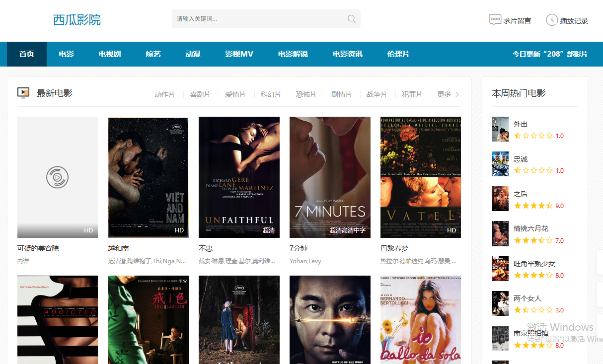This screenshot has height=364, width=603.
Task: Filter by 动作片 genre link
Action: pos(165,94)
